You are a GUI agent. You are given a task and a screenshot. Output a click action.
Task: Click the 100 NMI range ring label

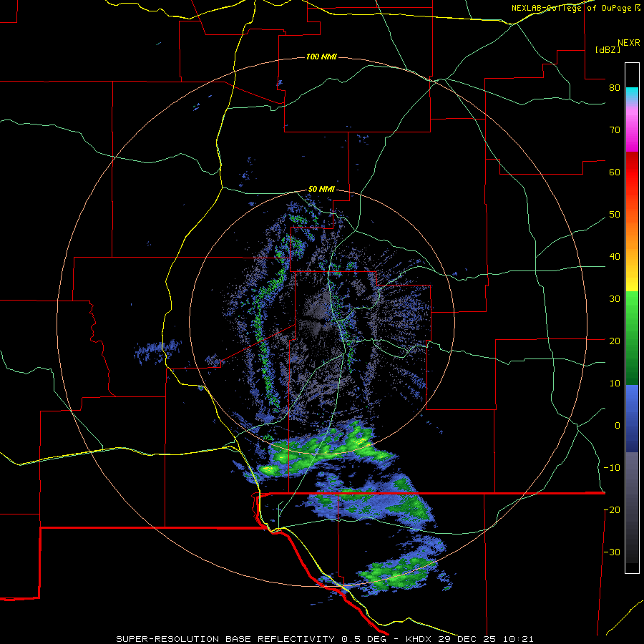(321, 57)
